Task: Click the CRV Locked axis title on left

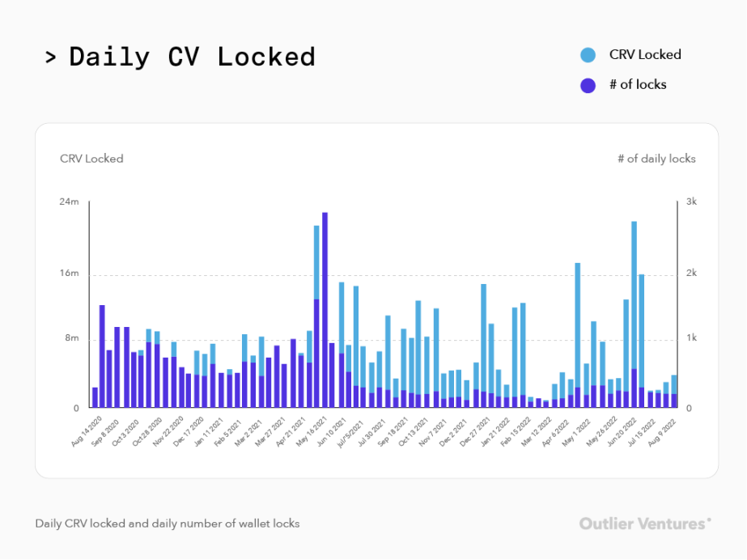Action: (91, 159)
